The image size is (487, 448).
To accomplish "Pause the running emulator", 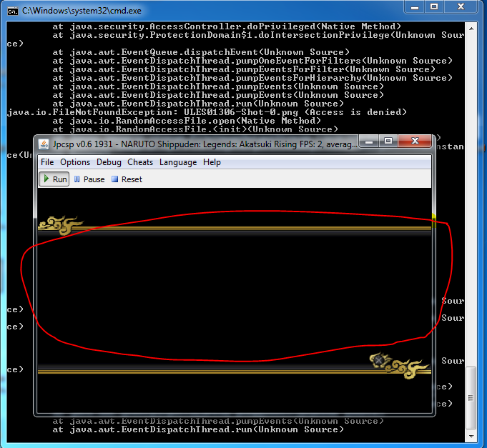I will click(89, 179).
